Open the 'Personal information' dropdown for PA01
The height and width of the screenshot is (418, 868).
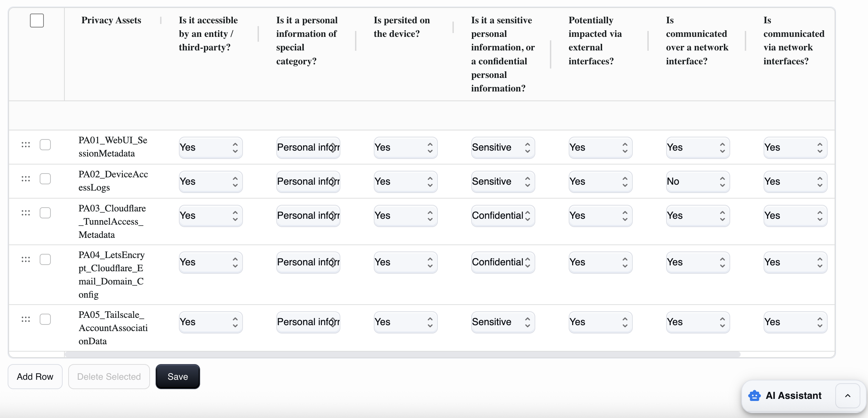point(308,148)
